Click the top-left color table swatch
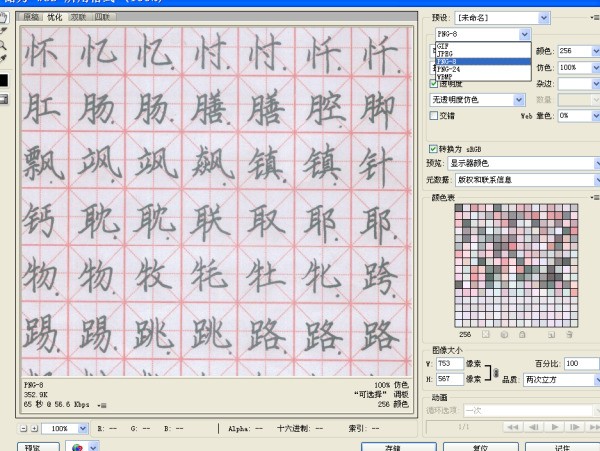 (459, 208)
